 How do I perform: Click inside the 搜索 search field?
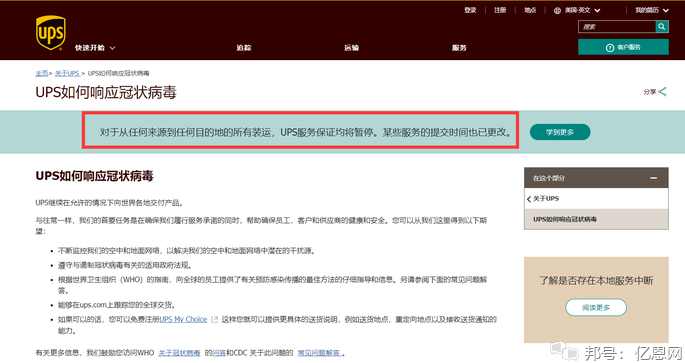click(617, 27)
